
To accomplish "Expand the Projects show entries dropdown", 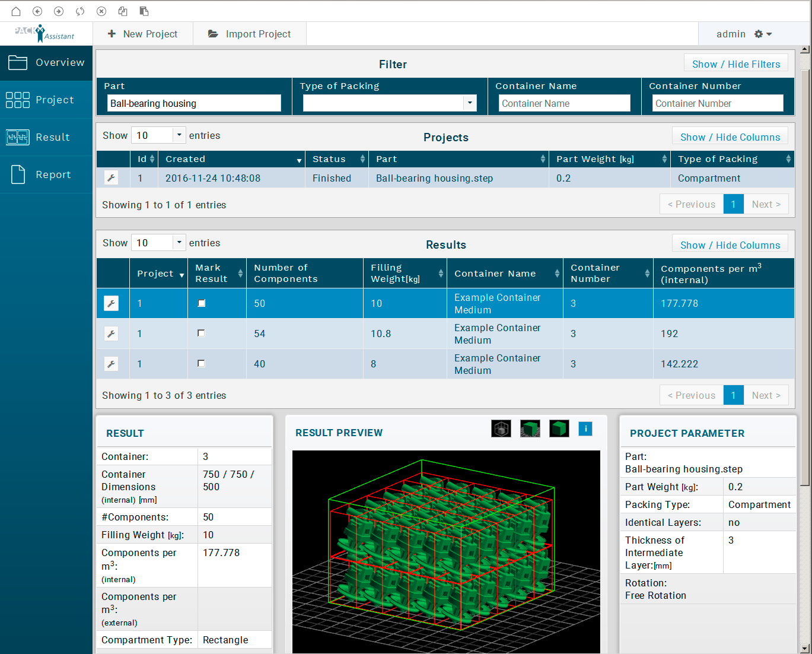I will (179, 135).
